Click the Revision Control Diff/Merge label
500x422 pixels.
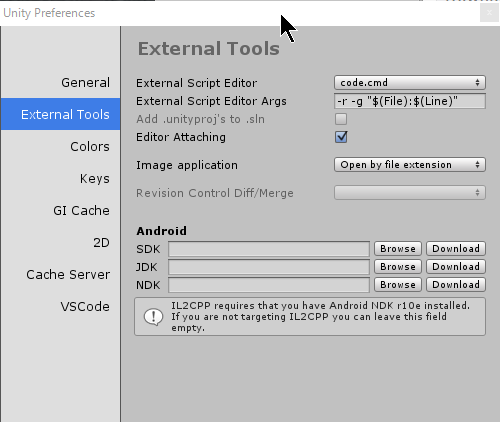[x=215, y=193]
